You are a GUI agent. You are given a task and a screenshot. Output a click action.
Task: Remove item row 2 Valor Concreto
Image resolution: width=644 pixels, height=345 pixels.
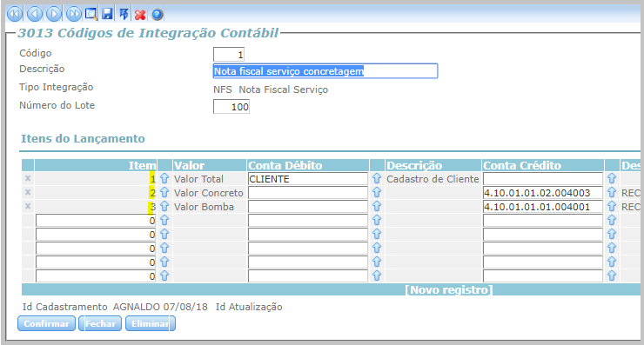point(28,192)
